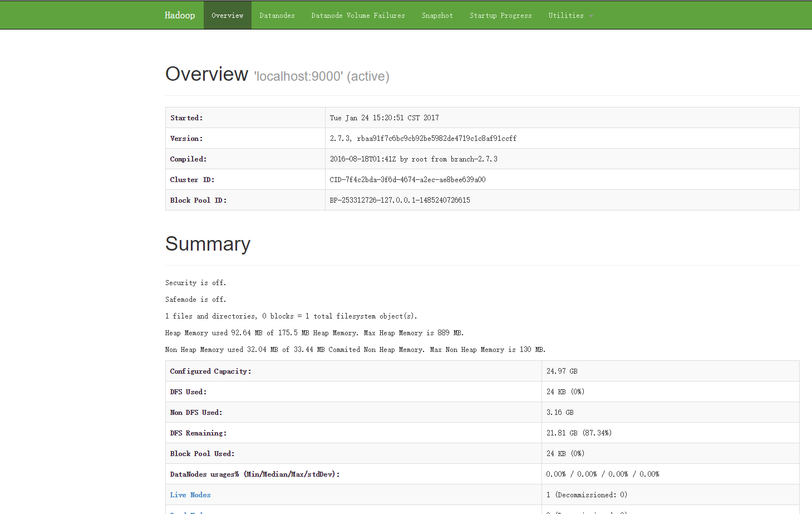Go to the Snapshot tab
This screenshot has width=812, height=514.
437,15
